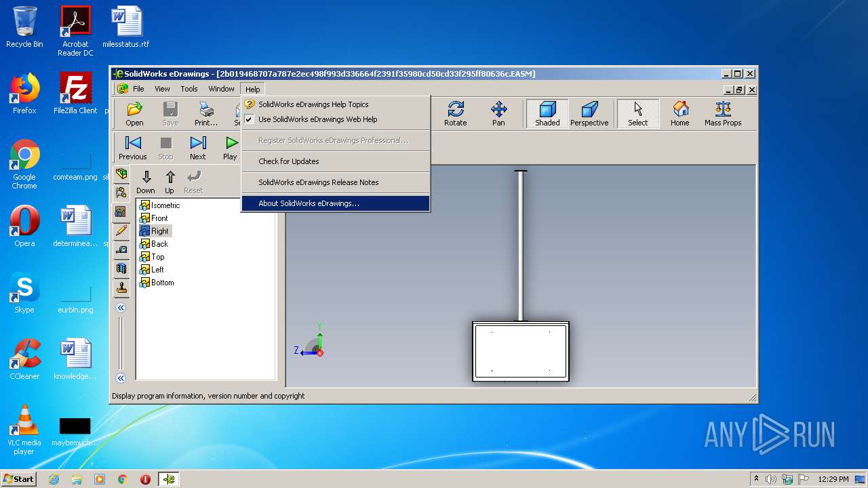Image resolution: width=868 pixels, height=488 pixels.
Task: Open Acrobat Reader DC desktop shortcut
Action: (75, 31)
